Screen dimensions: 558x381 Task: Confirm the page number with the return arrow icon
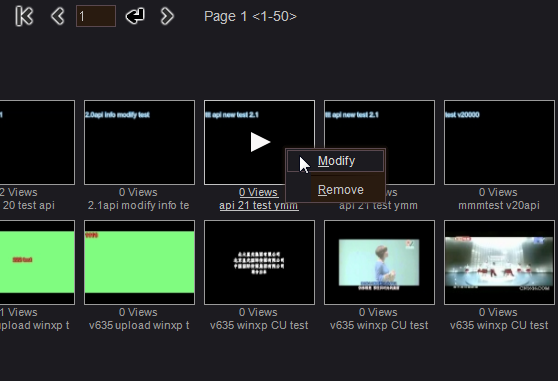click(135, 16)
